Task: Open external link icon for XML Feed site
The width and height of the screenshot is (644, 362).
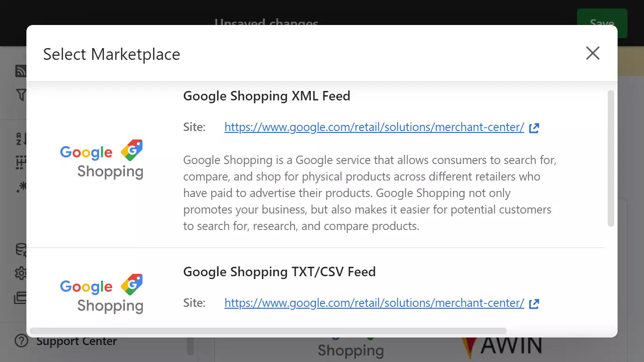Action: 534,128
